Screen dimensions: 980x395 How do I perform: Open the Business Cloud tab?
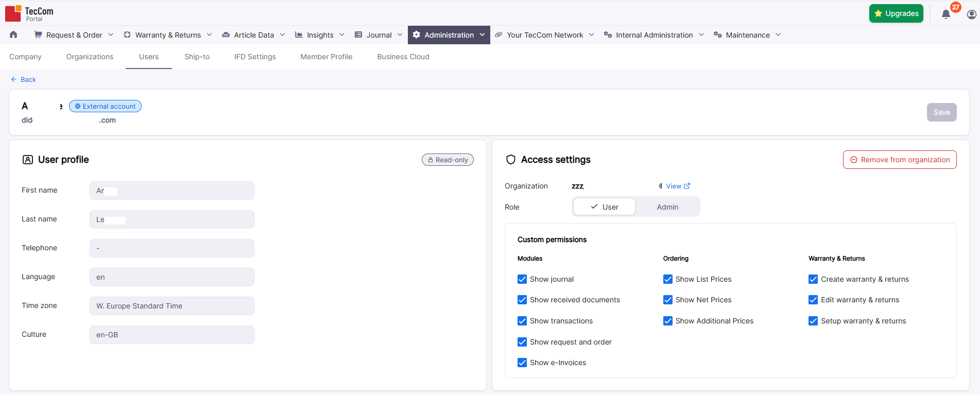click(403, 57)
